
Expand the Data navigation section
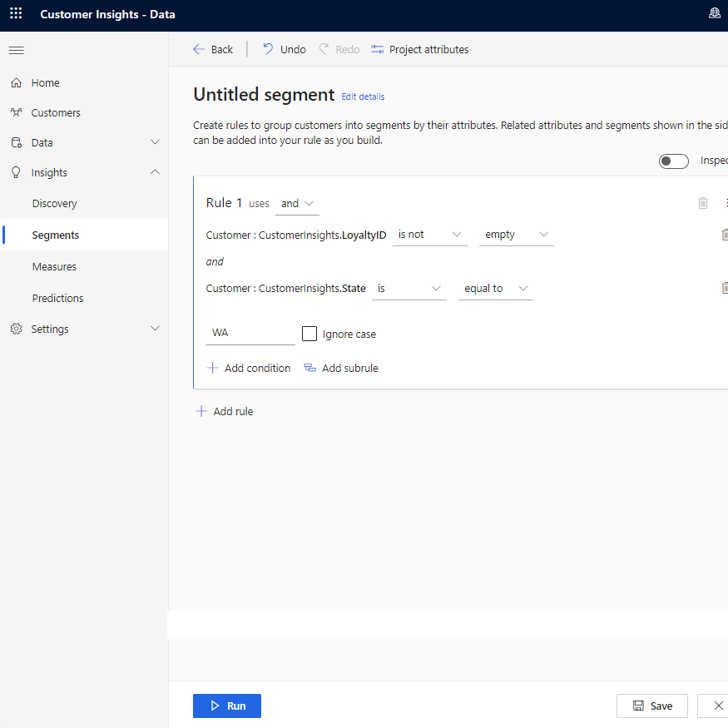pyautogui.click(x=155, y=142)
